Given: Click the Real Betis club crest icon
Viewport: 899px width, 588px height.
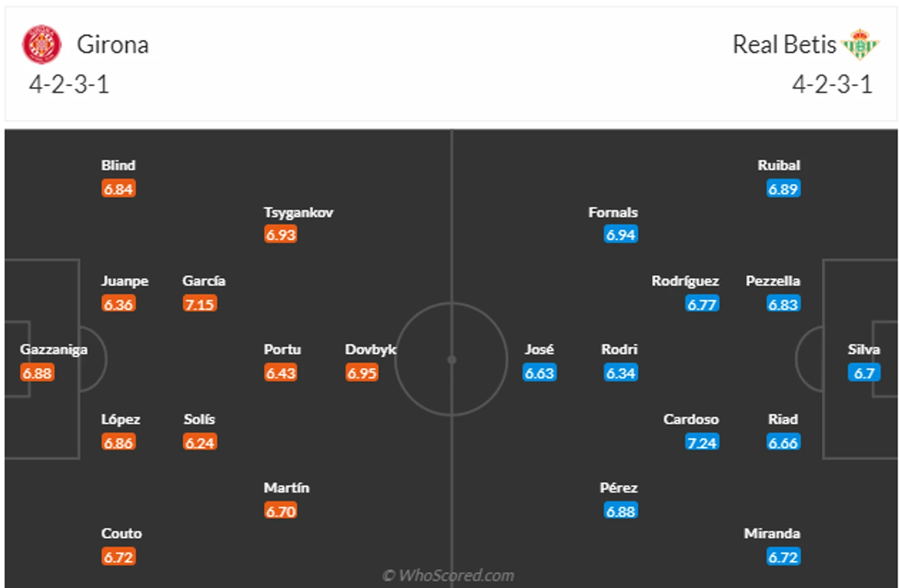Looking at the screenshot, I should tap(860, 44).
